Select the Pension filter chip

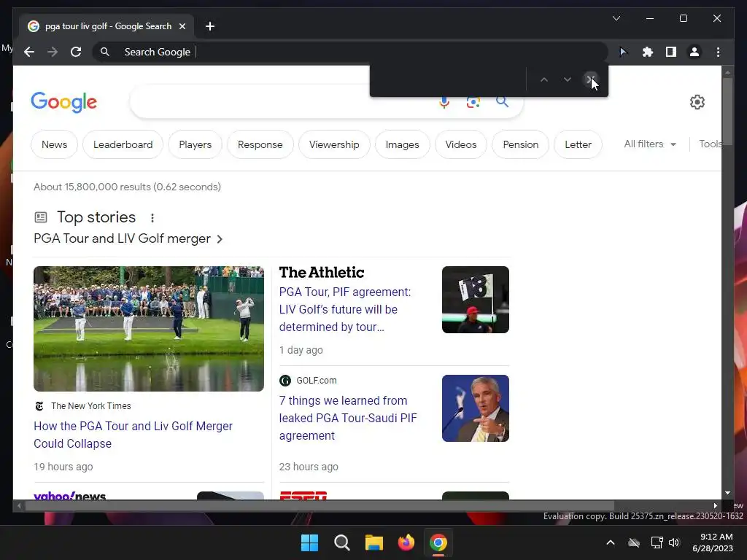click(x=521, y=144)
